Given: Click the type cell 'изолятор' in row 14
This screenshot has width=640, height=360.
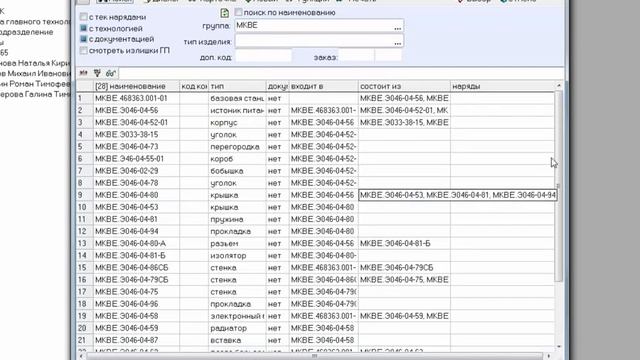Looking at the screenshot, I should tap(237, 256).
